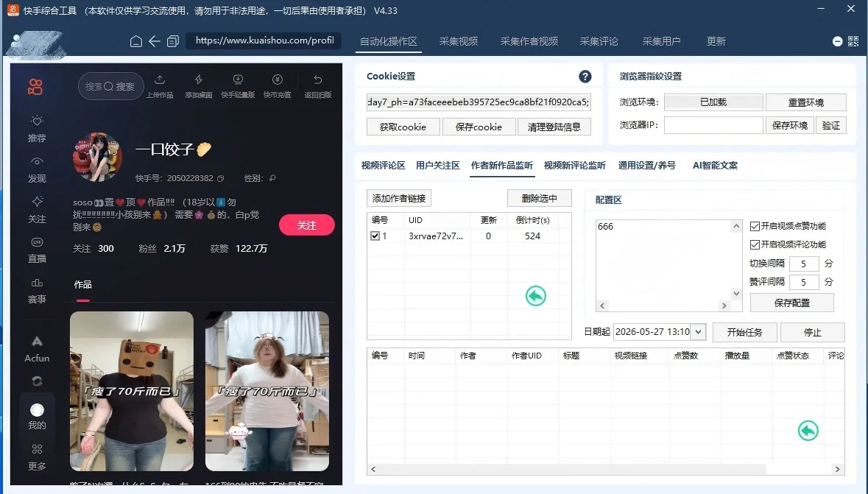Open 更多 in the sidebar
The height and width of the screenshot is (494, 868).
coord(37,457)
